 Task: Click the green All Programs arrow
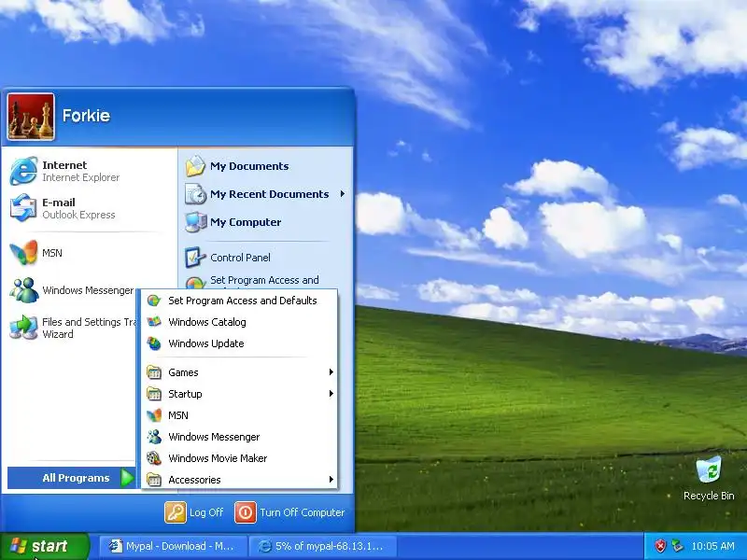[x=127, y=478]
